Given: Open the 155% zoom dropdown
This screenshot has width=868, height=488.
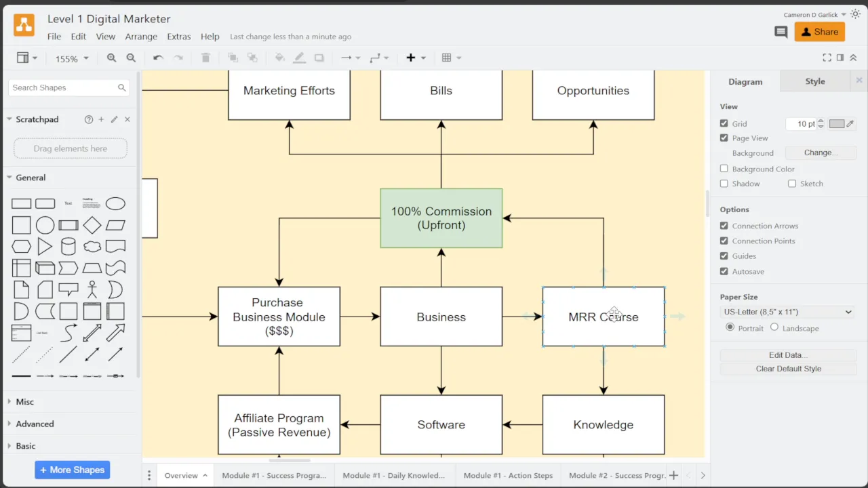Looking at the screenshot, I should pyautogui.click(x=72, y=59).
